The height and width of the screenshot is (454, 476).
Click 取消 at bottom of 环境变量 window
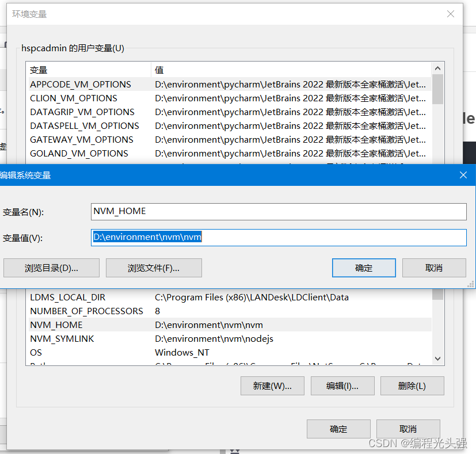pos(408,429)
